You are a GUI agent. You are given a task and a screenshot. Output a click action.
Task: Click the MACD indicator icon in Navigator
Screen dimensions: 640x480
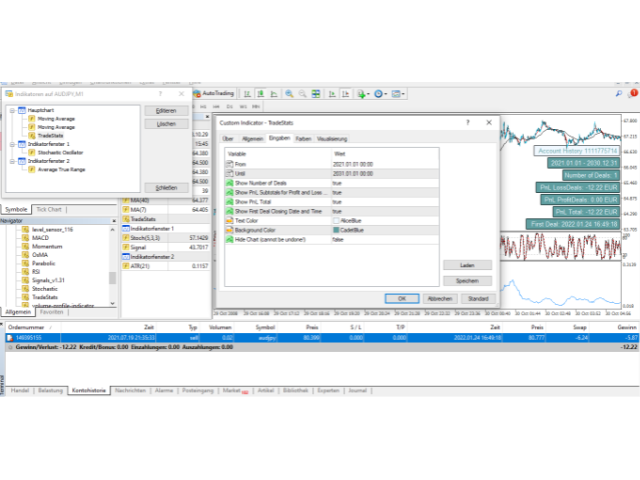[x=25, y=238]
